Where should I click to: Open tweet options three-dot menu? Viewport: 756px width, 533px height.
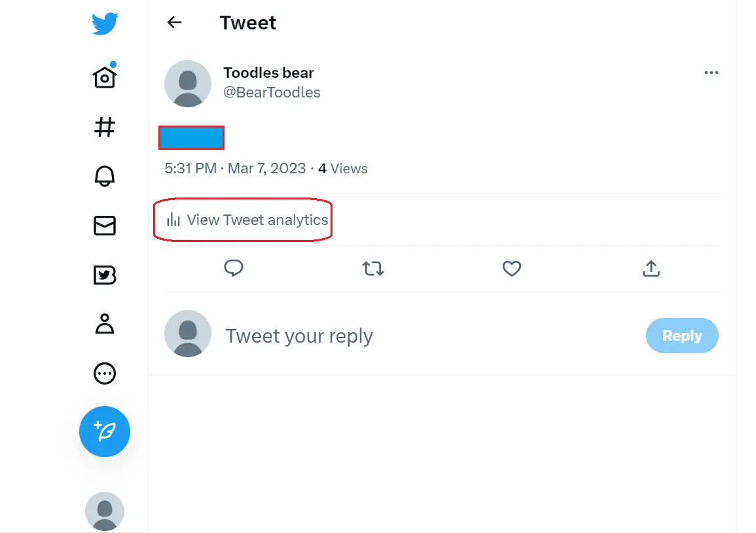tap(711, 73)
